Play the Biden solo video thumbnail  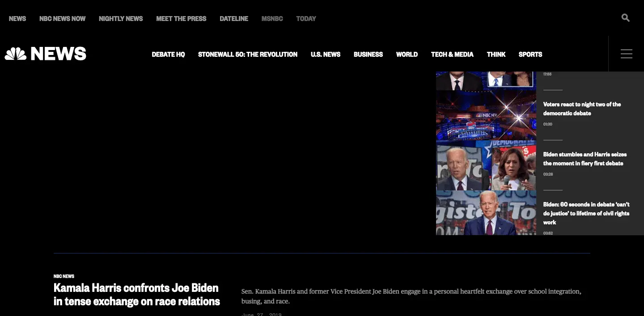(x=486, y=213)
